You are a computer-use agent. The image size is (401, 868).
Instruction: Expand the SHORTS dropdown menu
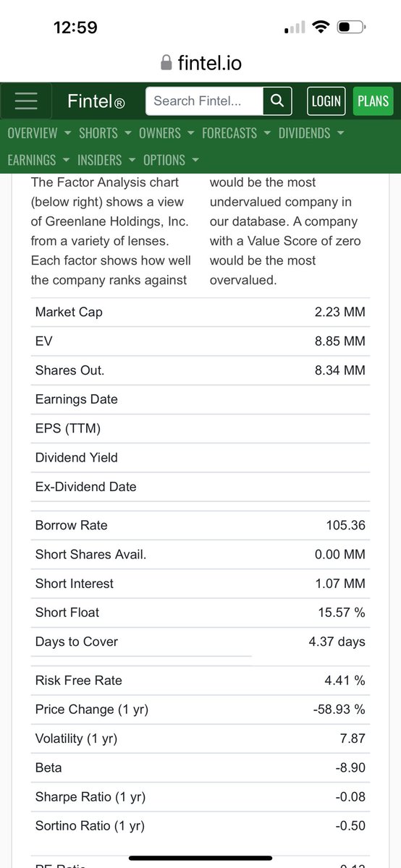[x=105, y=133]
